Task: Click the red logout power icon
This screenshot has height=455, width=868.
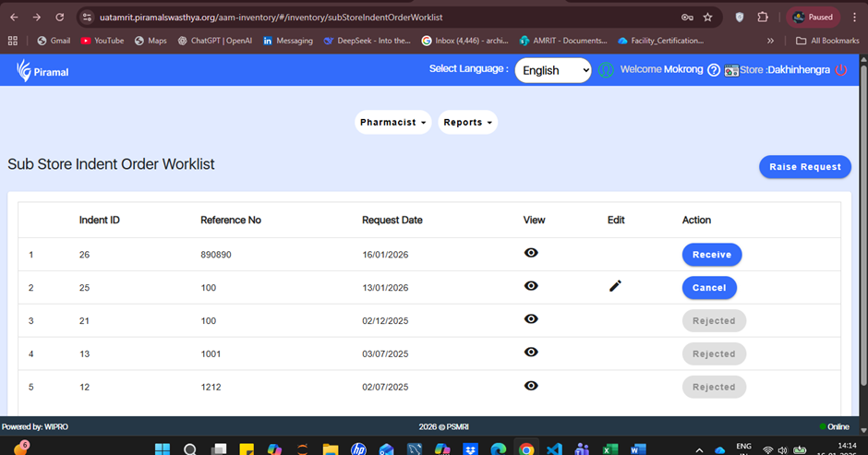Action: 840,70
